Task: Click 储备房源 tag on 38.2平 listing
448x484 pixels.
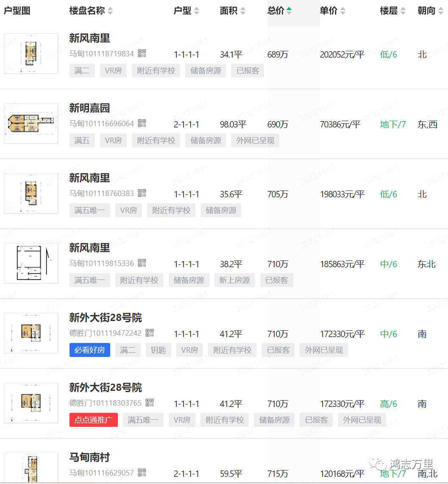Action: coord(189,280)
